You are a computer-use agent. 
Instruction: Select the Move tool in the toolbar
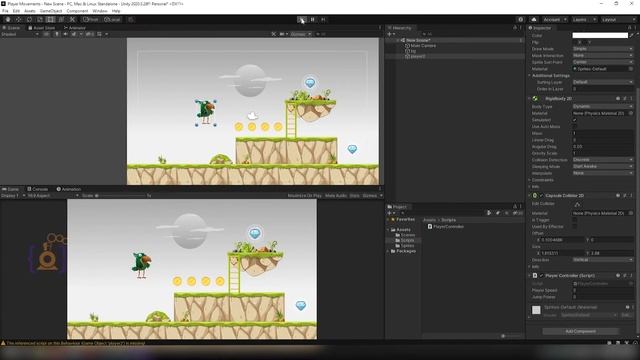pos(18,20)
